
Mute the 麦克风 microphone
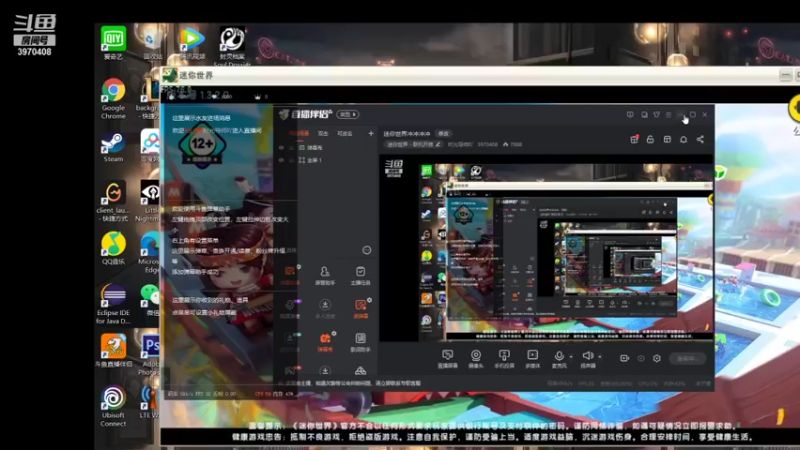tap(559, 359)
